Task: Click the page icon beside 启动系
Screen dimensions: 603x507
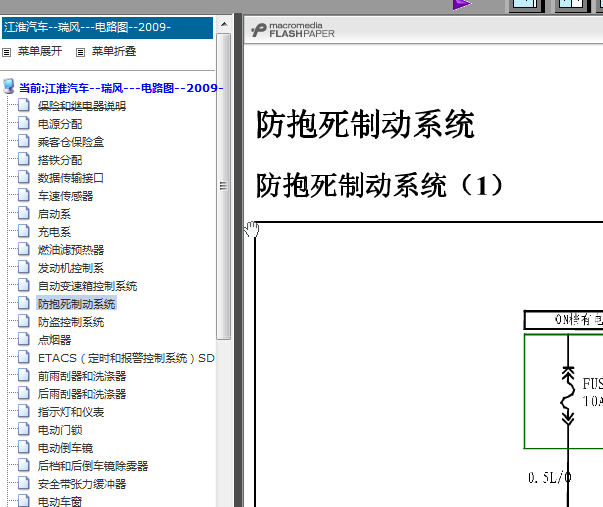Action: click(24, 213)
